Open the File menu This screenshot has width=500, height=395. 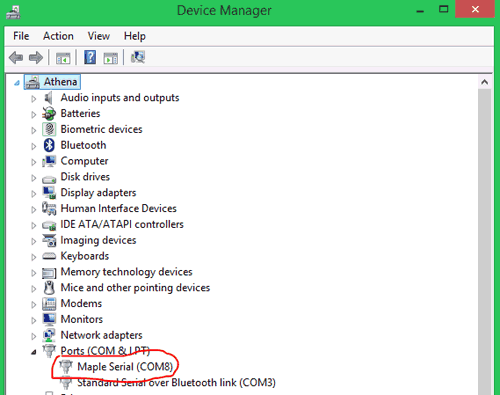click(21, 36)
